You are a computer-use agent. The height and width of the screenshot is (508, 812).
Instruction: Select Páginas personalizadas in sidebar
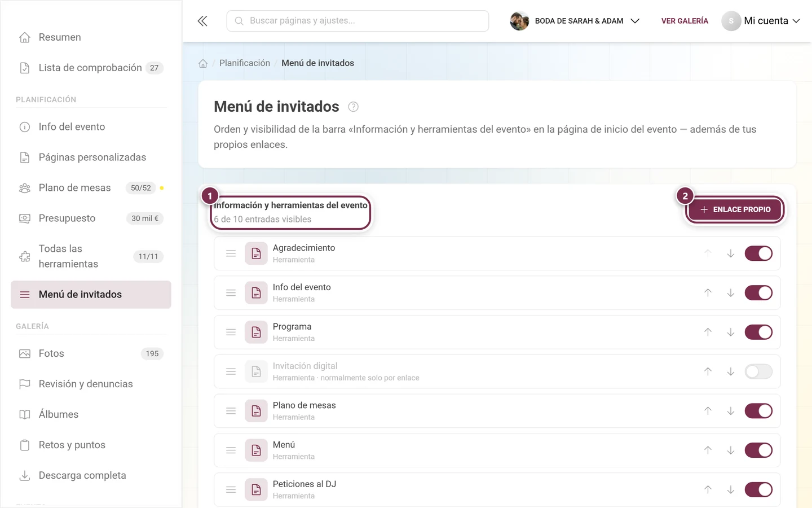[x=91, y=157]
